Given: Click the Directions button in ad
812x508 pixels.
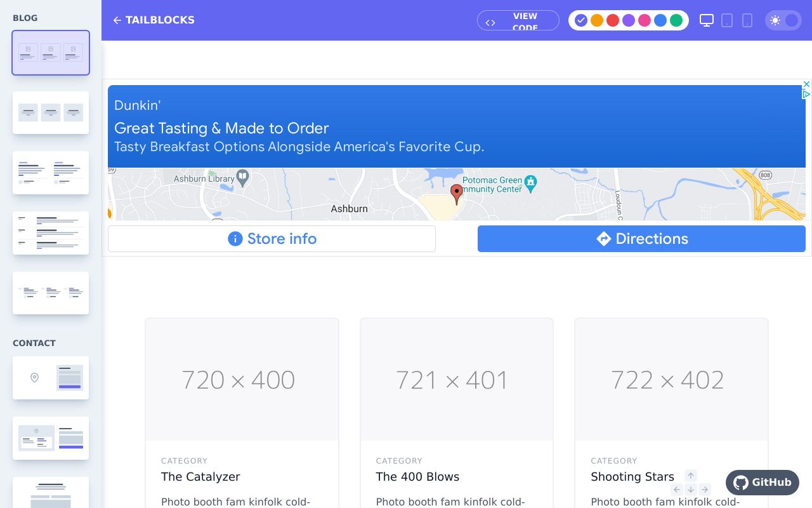Looking at the screenshot, I should [x=641, y=239].
